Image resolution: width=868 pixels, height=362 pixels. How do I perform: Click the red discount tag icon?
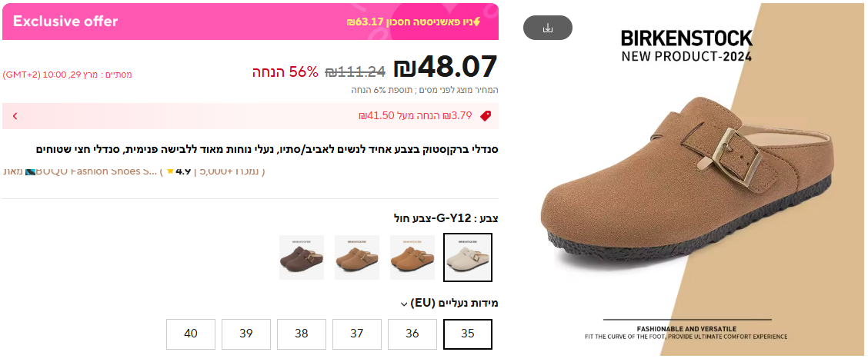(x=485, y=116)
